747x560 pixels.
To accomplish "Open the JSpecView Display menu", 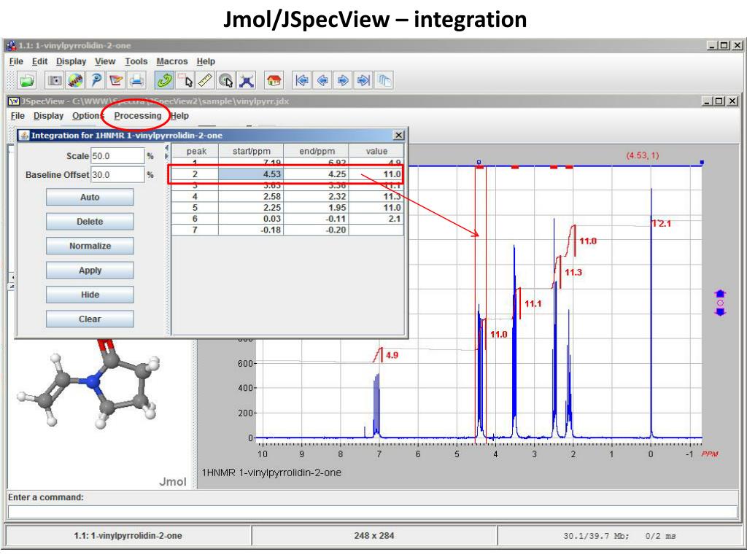I will 48,116.
